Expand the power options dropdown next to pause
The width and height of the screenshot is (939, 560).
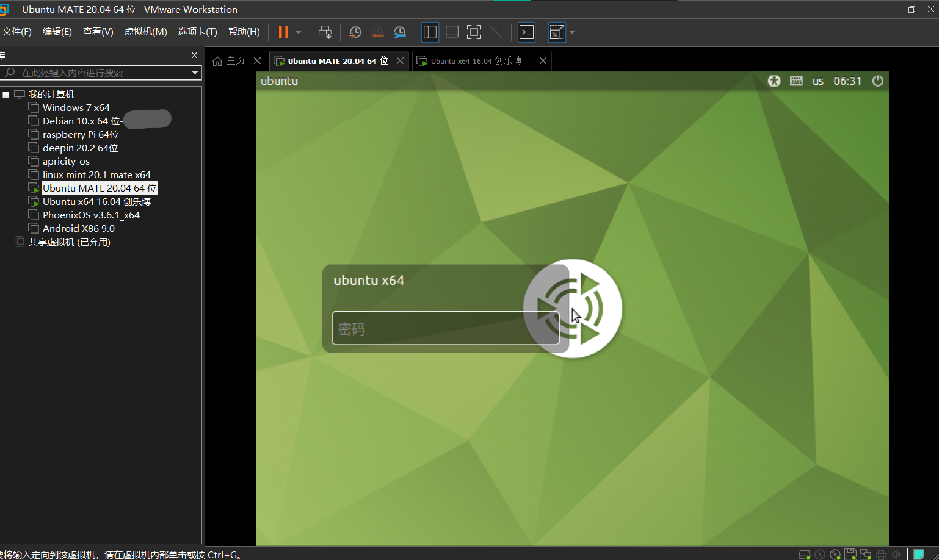click(x=299, y=32)
